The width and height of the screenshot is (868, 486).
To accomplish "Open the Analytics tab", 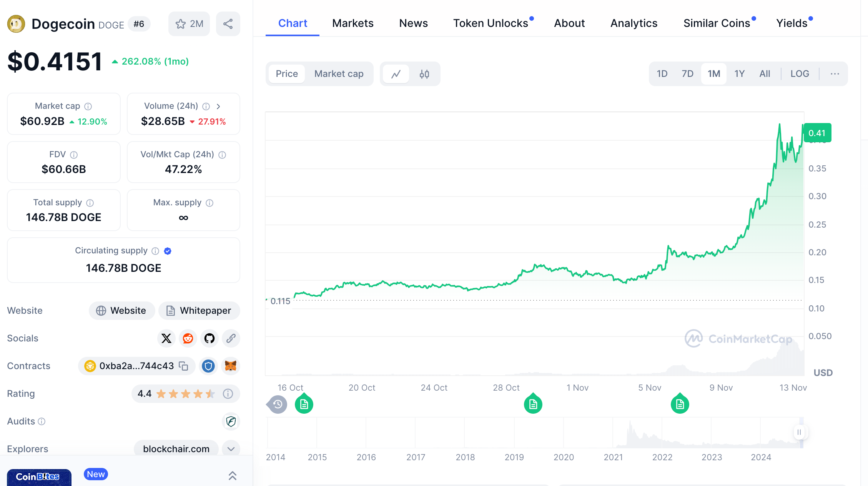I will coord(634,23).
